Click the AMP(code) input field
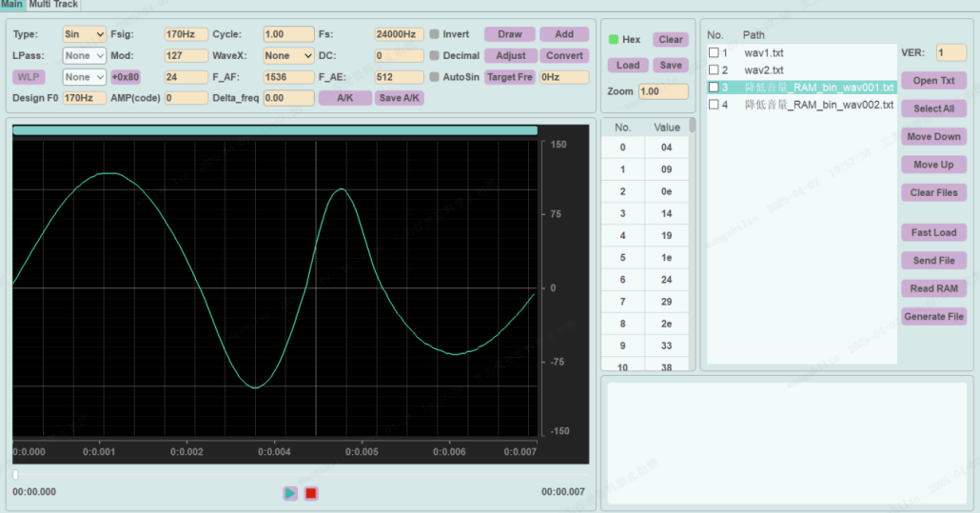 click(186, 98)
